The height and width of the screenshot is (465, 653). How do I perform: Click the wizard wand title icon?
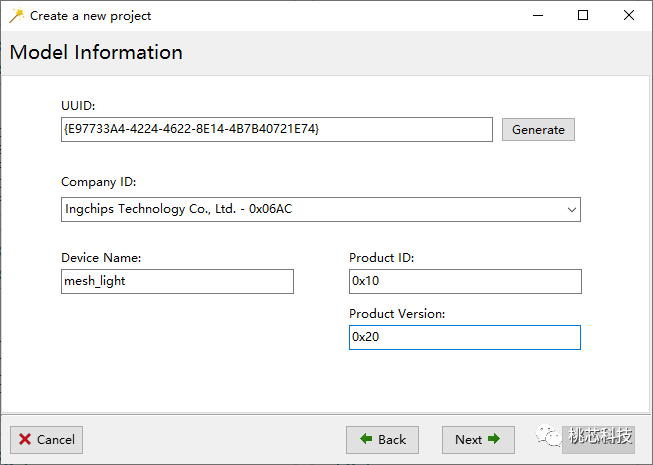[17, 16]
